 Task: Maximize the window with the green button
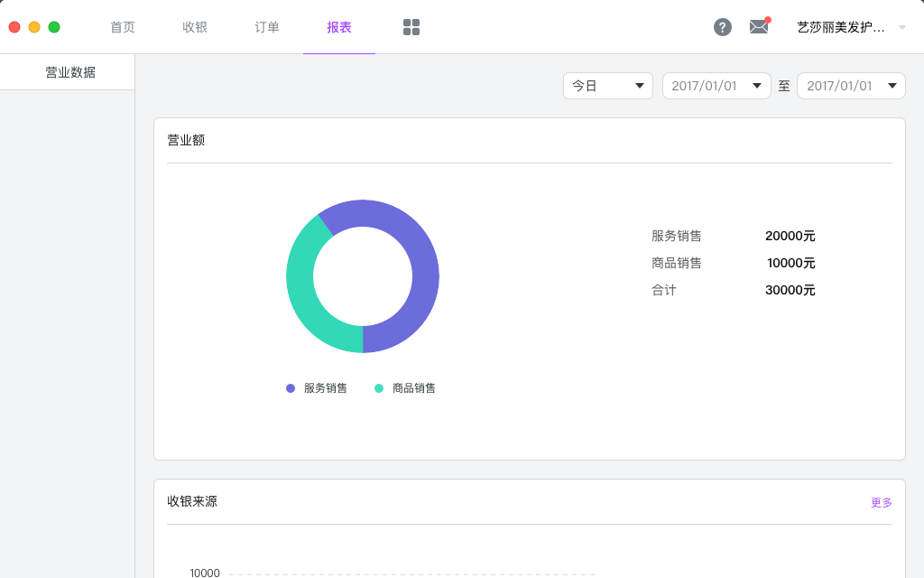[x=54, y=27]
